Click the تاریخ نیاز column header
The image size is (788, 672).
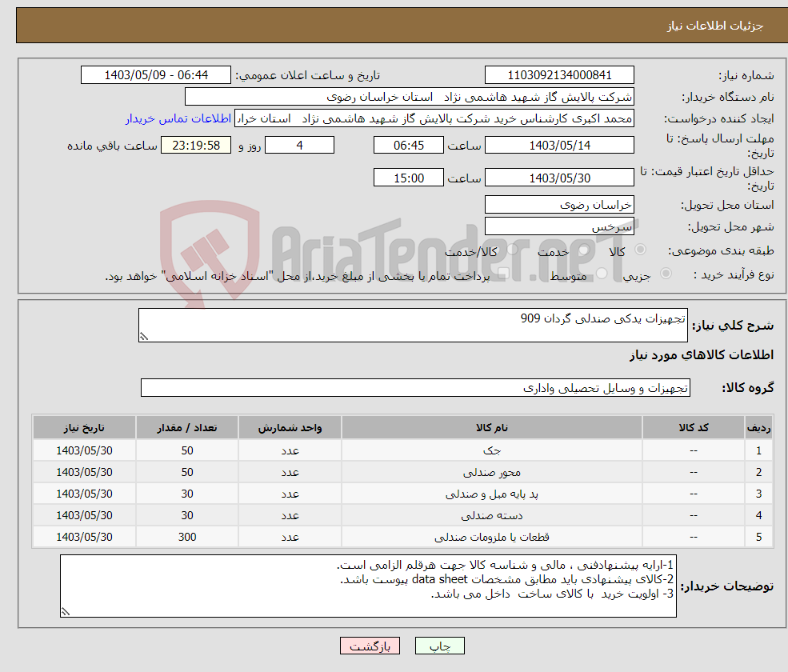(84, 428)
